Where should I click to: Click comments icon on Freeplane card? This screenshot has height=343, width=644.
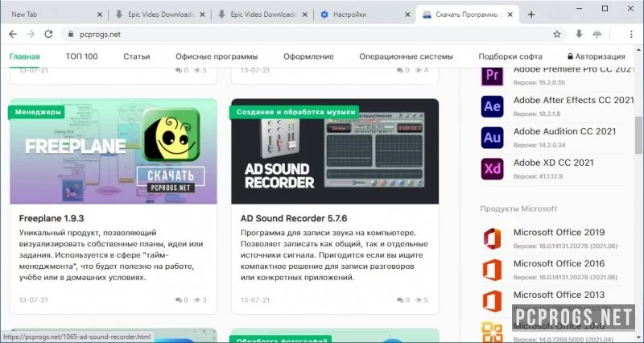click(x=179, y=300)
